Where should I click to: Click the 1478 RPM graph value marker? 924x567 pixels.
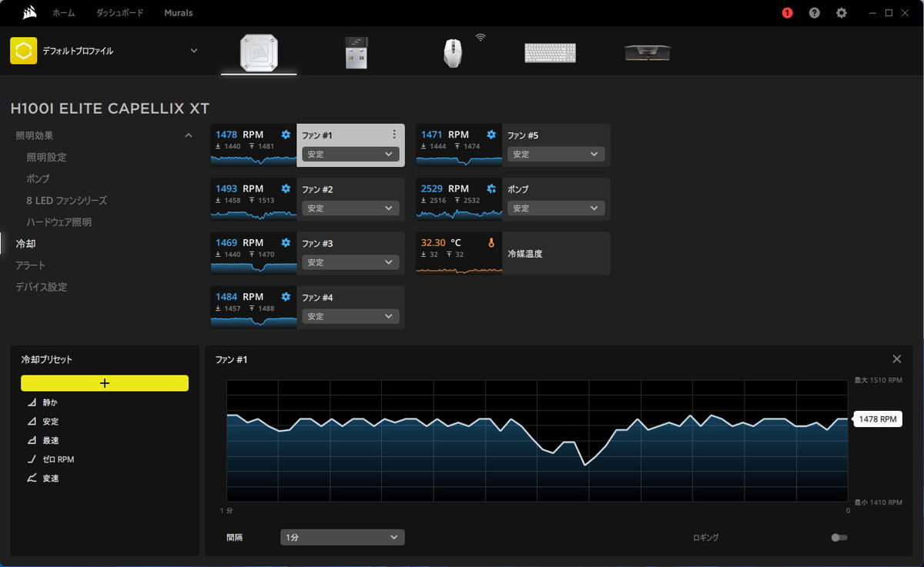click(876, 419)
